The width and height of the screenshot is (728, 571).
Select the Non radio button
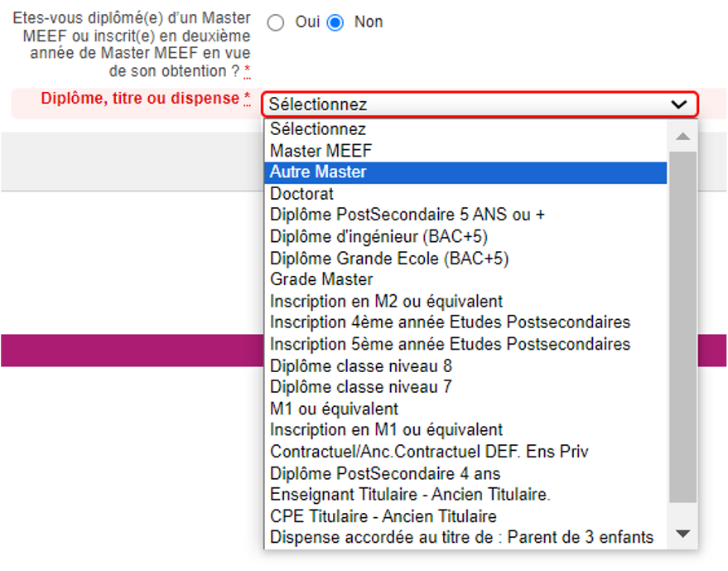(x=335, y=23)
